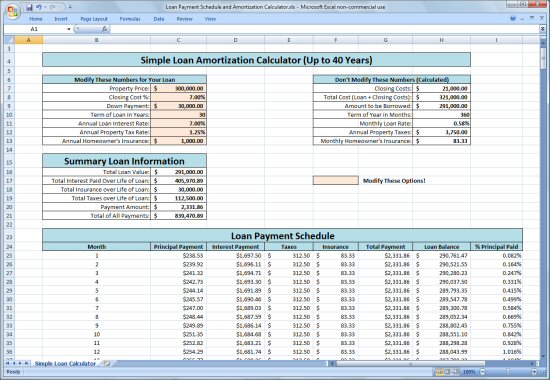This screenshot has height=380, width=550.
Task: Switch to Normal view in status bar
Action: pos(440,372)
